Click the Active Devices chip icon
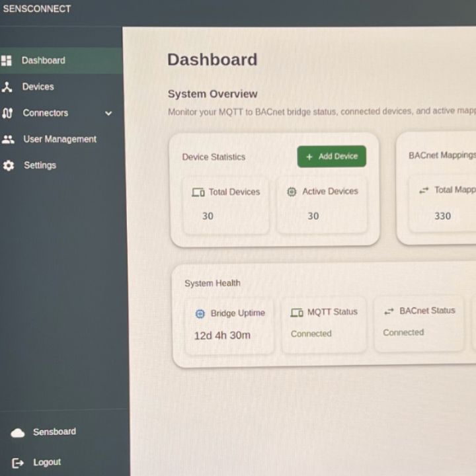The width and height of the screenshot is (476, 476). pos(292,192)
